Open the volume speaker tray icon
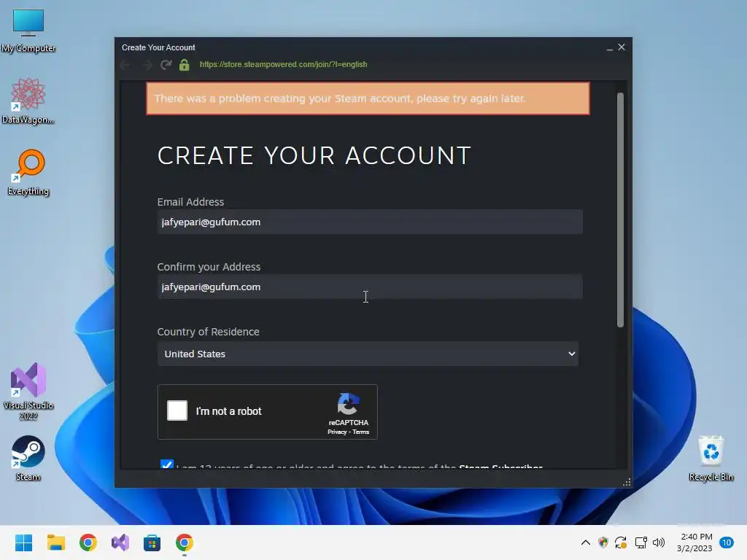Viewport: 747px width, 560px height. coord(659,542)
